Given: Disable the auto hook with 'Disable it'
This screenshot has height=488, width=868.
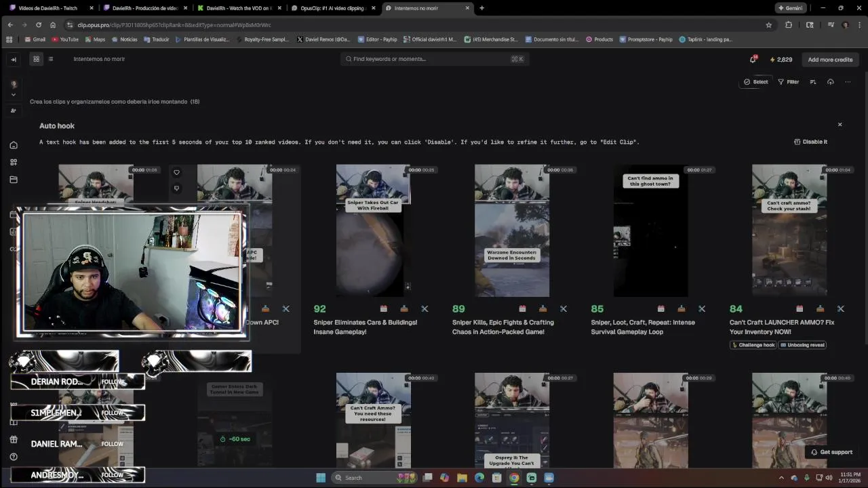Looking at the screenshot, I should coord(810,142).
